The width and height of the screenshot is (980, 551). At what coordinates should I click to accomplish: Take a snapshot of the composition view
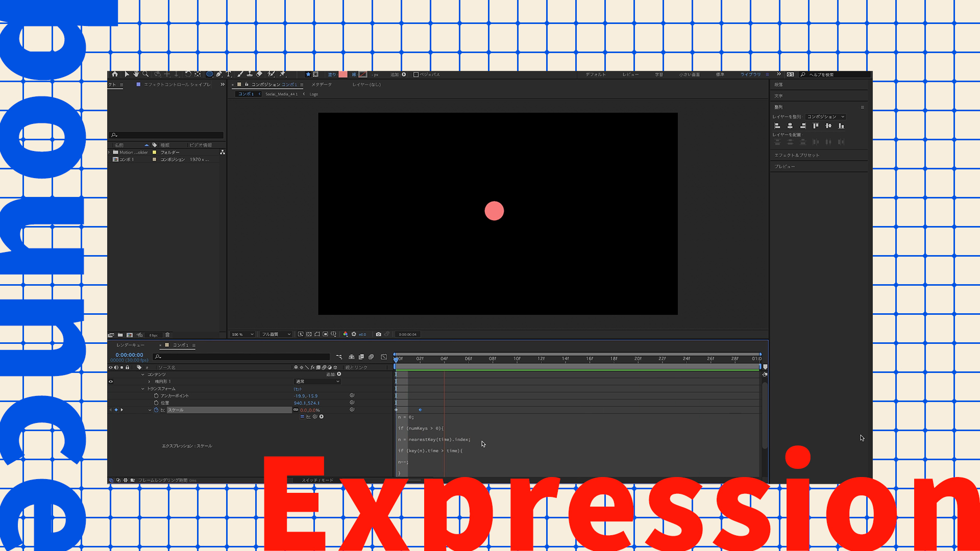(x=379, y=334)
